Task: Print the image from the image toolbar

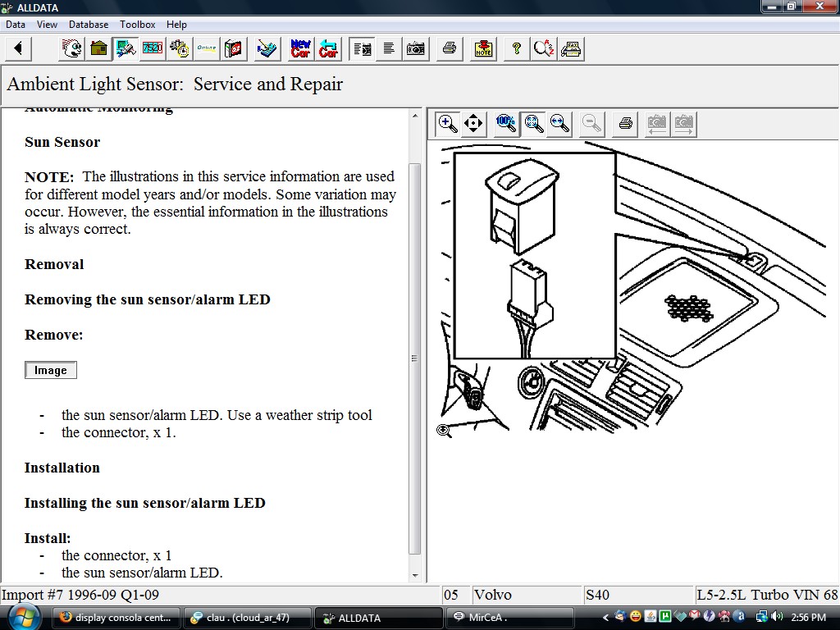Action: tap(625, 124)
